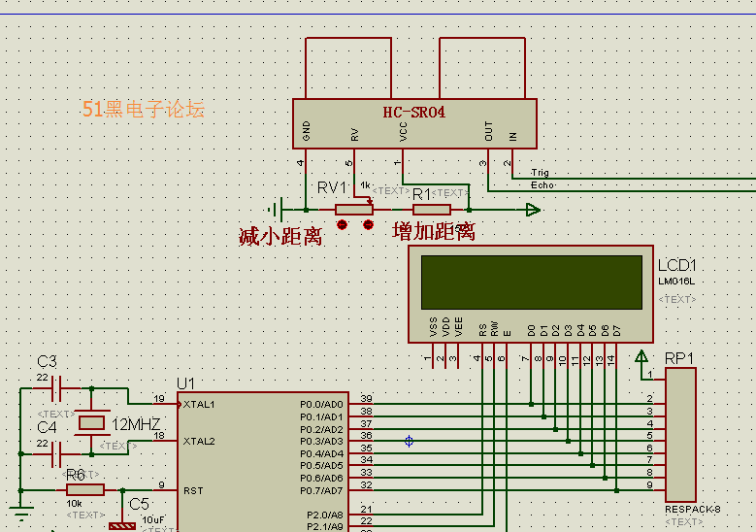Select the RP1 resistor pack body

coord(680,435)
